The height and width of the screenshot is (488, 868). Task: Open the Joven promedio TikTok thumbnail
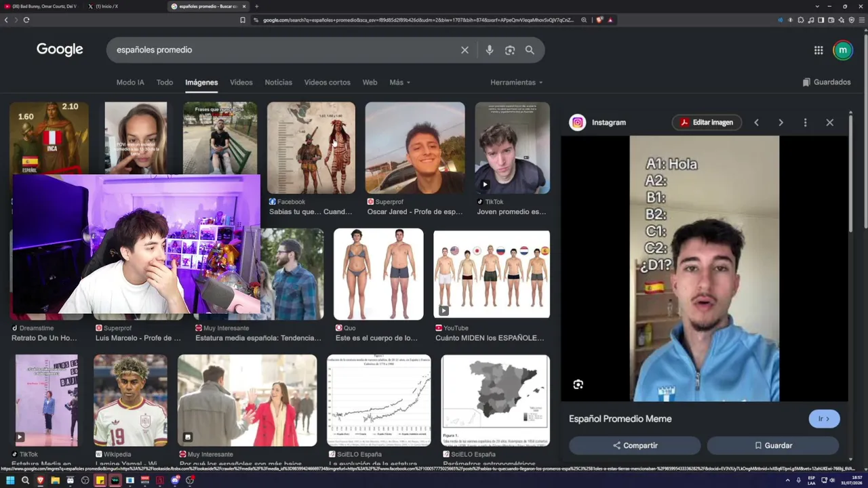coord(512,148)
